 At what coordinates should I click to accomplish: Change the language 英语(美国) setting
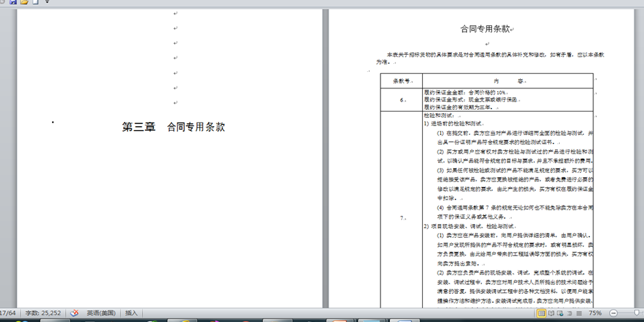pos(101,313)
